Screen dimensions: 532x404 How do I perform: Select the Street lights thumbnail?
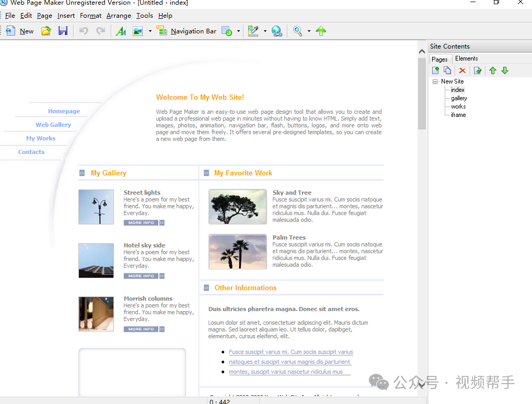point(96,207)
